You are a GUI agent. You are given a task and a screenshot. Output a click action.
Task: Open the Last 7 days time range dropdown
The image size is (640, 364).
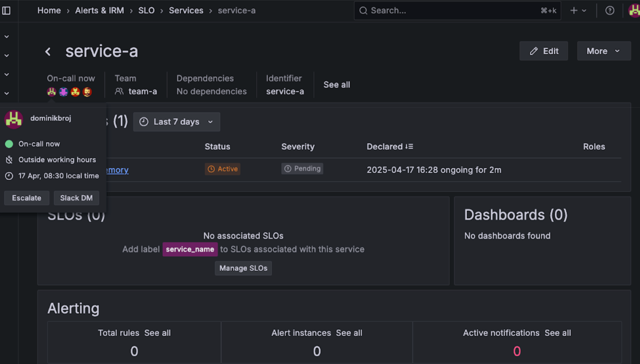click(176, 122)
